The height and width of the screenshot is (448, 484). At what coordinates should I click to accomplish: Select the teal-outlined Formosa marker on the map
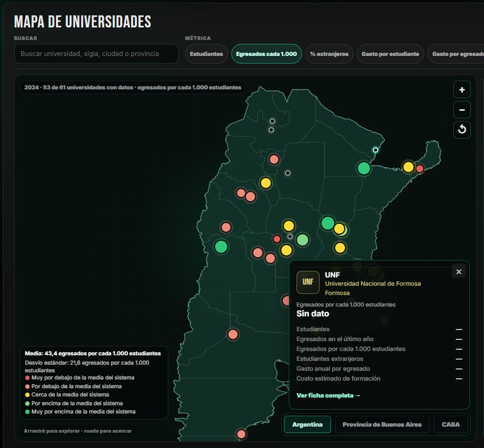(x=375, y=150)
